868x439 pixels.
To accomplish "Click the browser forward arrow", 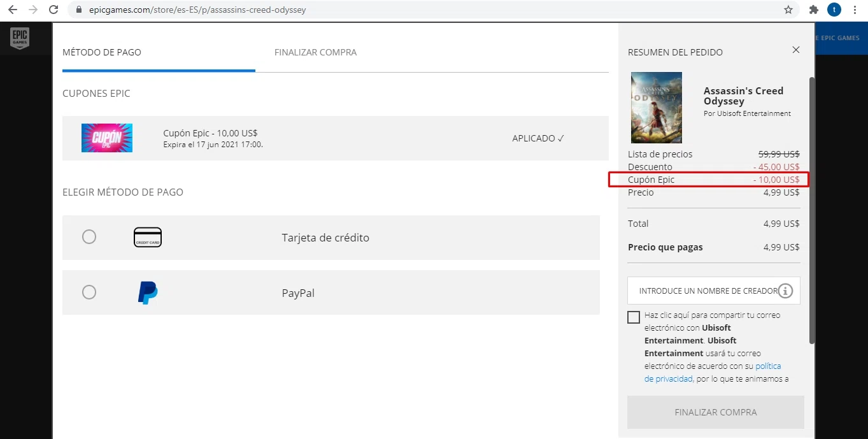I will (x=33, y=10).
